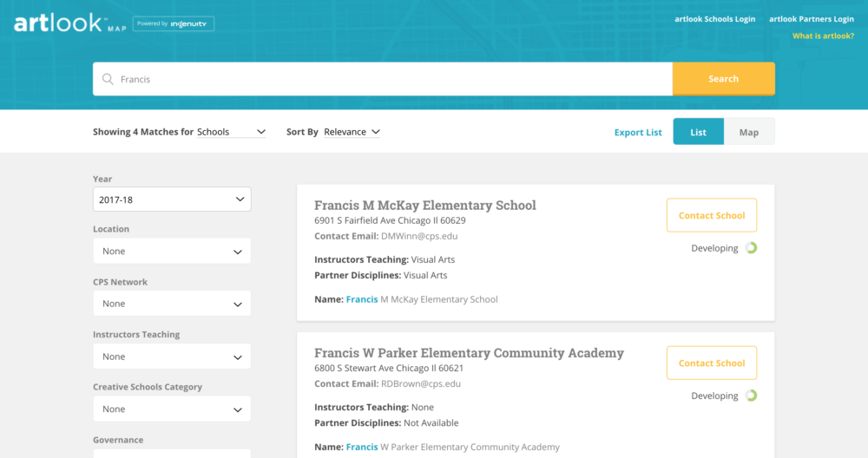The height and width of the screenshot is (458, 868).
Task: Click Developing status ring for Francis M McKay
Action: click(x=751, y=248)
